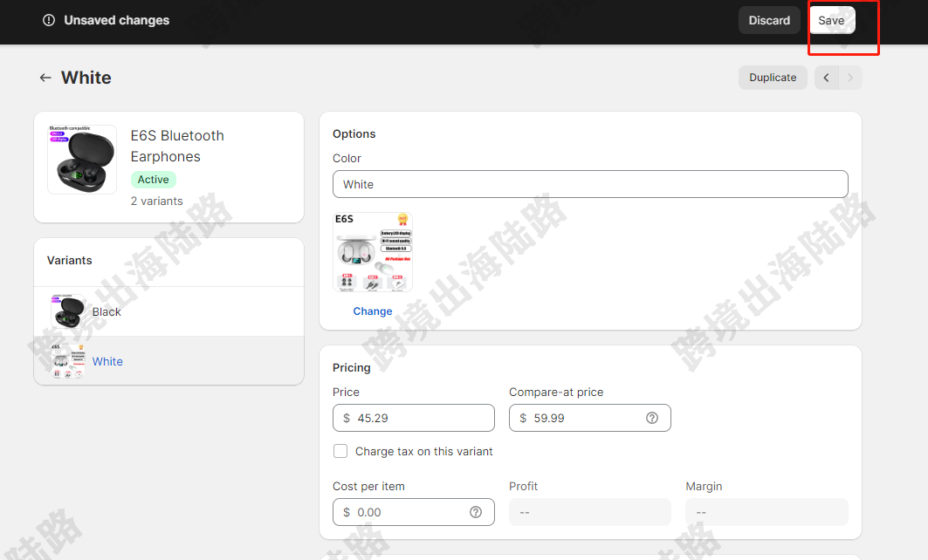Click the Active status badge
The height and width of the screenshot is (560, 928).
click(x=154, y=179)
